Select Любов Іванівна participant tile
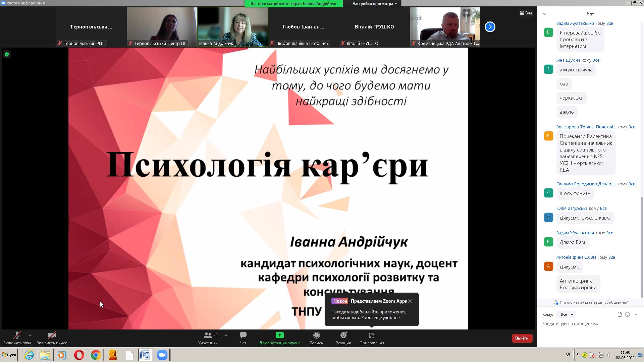This screenshot has height=362, width=644. coord(304,27)
